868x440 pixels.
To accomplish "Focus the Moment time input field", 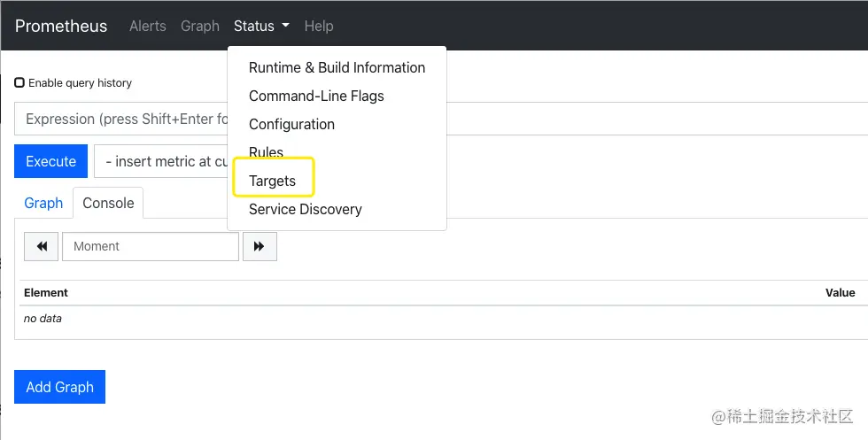I will 151,246.
